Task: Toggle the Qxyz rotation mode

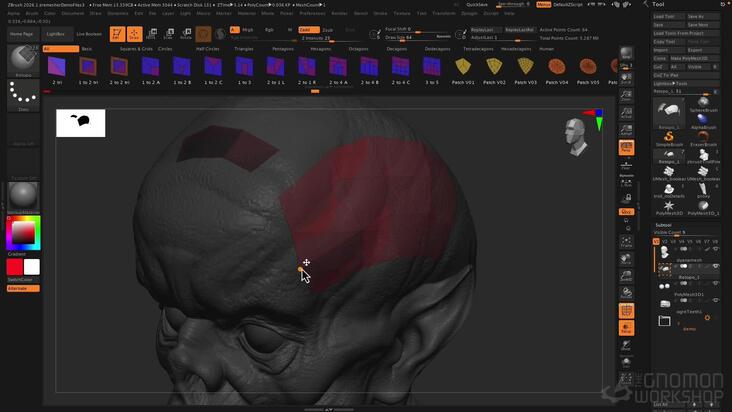Action: [626, 212]
